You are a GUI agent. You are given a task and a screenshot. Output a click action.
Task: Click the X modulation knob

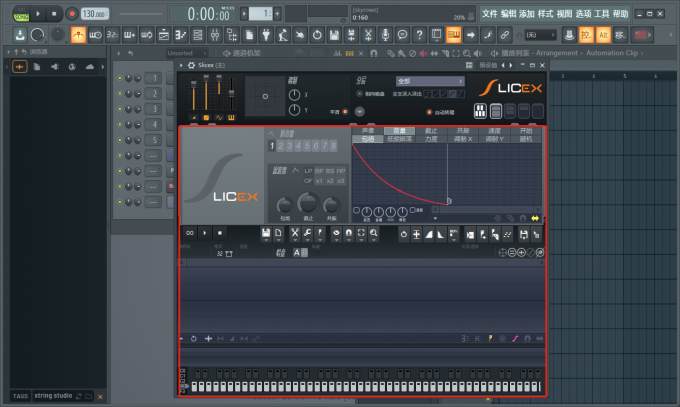(294, 95)
